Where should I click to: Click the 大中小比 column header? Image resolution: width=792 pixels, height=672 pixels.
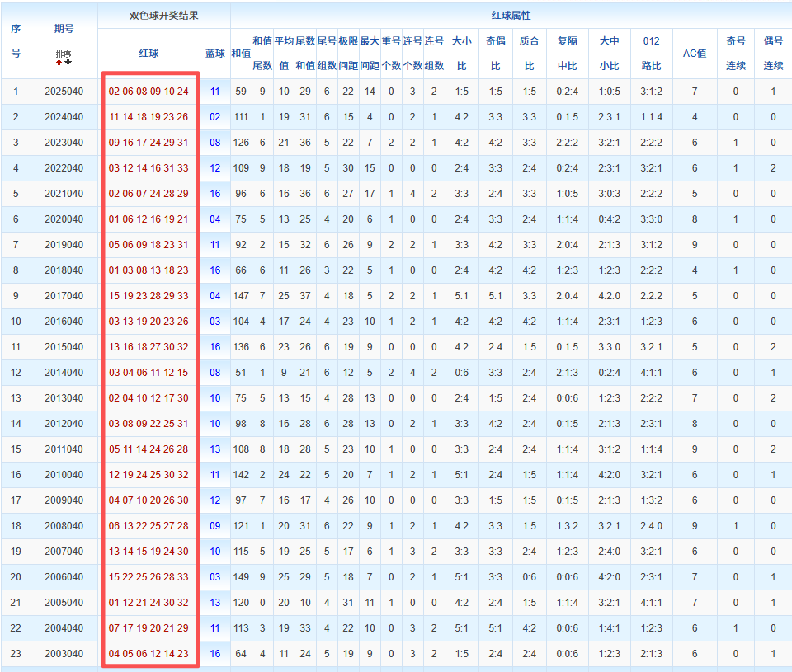point(609,53)
